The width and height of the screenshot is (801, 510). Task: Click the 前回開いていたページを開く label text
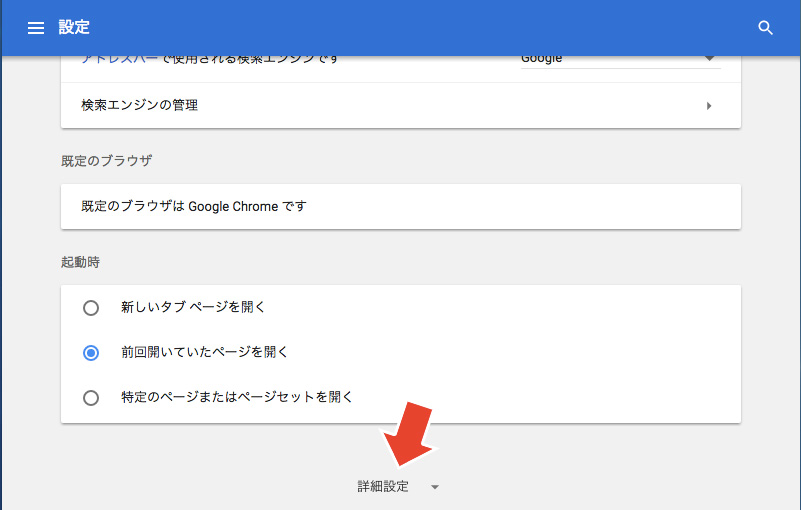coord(204,352)
